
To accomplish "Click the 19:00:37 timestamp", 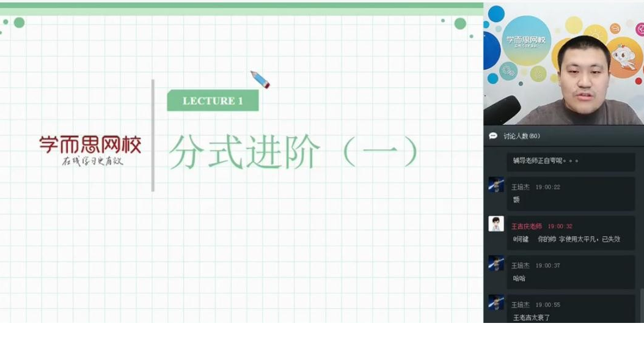I will (547, 265).
